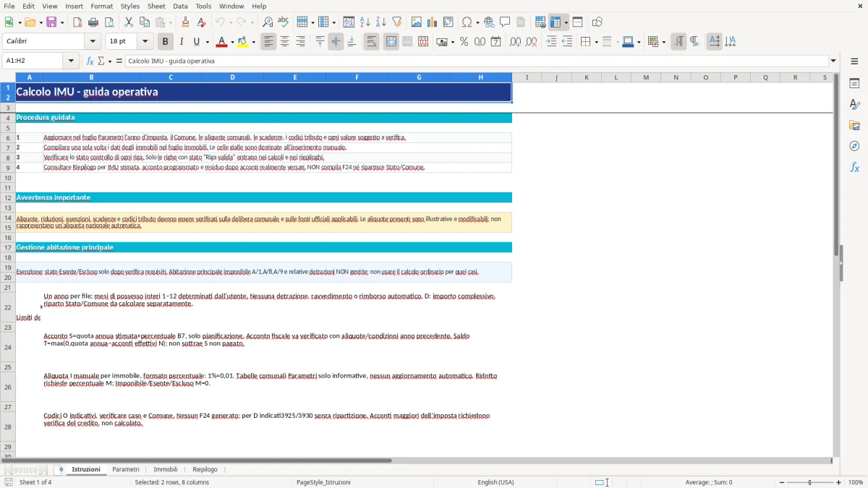Toggle Italic formatting
This screenshot has height=488, width=868.
pos(181,42)
